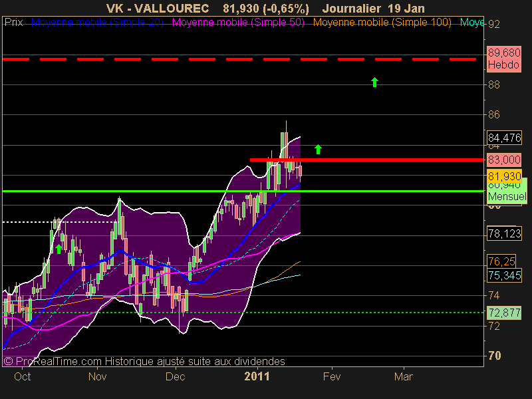The width and height of the screenshot is (532, 399).
Task: Click the green up arrow above the 83,000 line
Action: pos(318,149)
